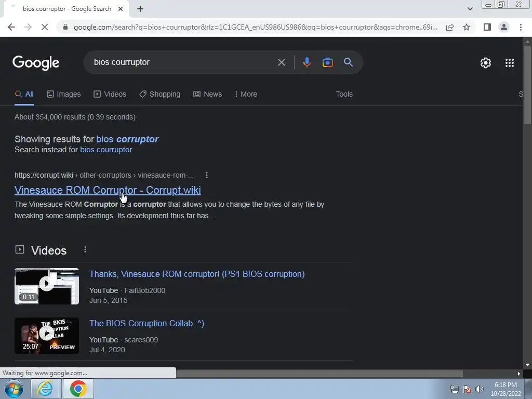Click the search input field

pyautogui.click(x=183, y=62)
